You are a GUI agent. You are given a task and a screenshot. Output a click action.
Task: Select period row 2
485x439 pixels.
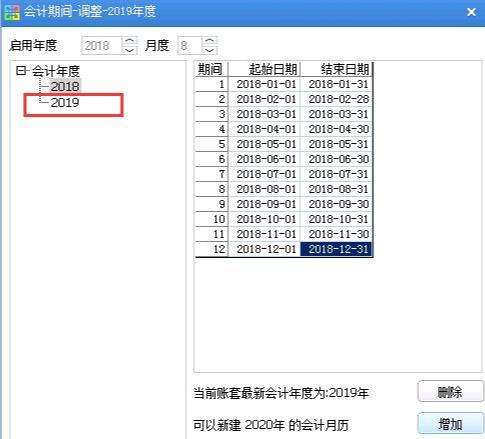coord(211,99)
